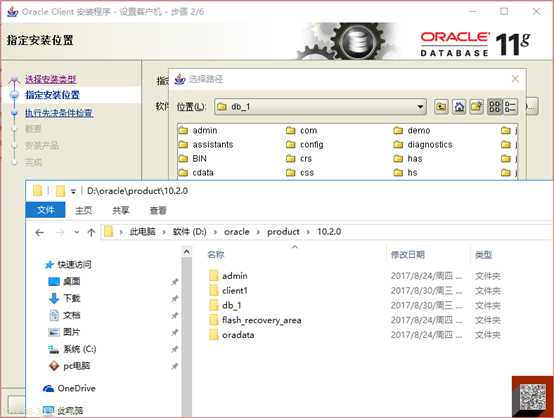This screenshot has width=554, height=418.
Task: Select the assistants folder
Action: 206,145
